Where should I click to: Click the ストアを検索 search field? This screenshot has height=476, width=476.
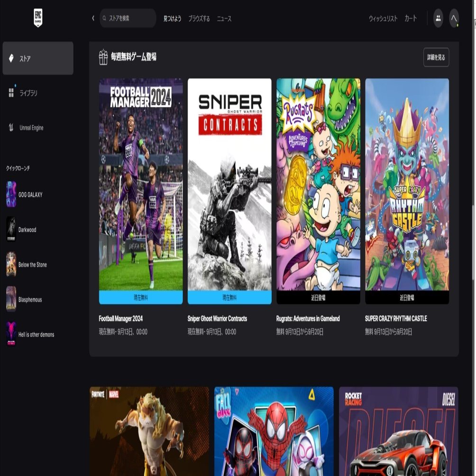pos(127,18)
